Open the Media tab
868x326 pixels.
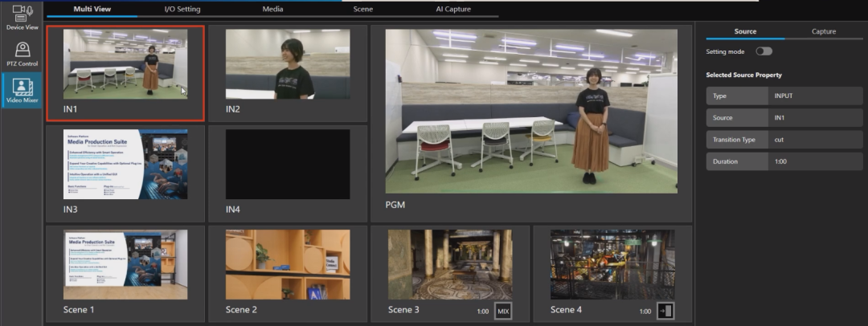(272, 10)
